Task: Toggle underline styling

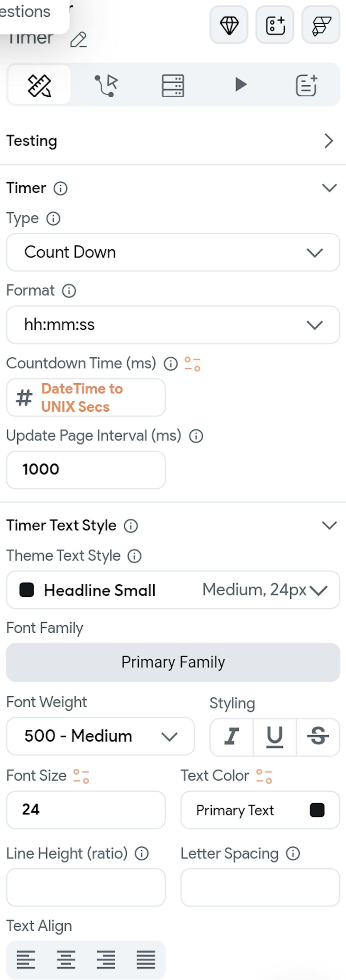Action: 274,735
